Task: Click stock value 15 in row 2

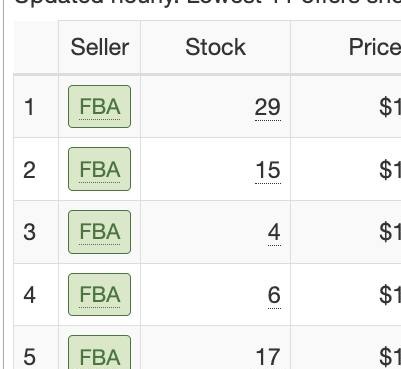Action: (x=268, y=170)
